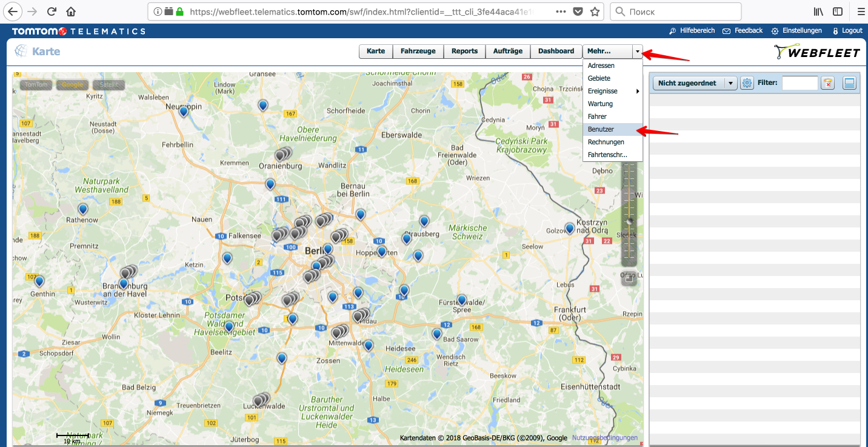Reload the page with browser refresh icon
Image resolution: width=868 pixels, height=447 pixels.
[52, 12]
